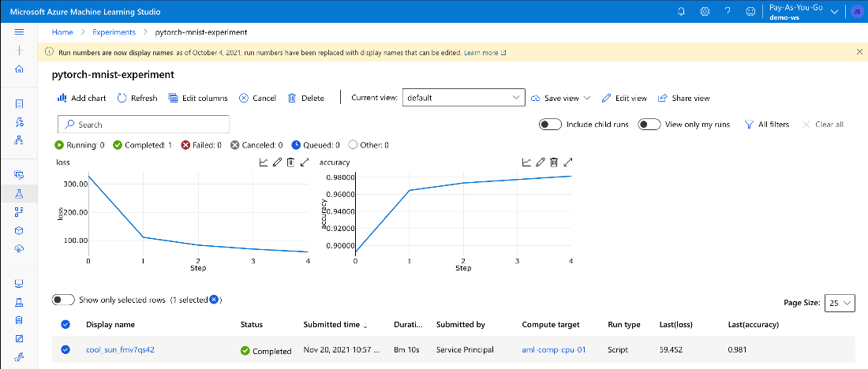The height and width of the screenshot is (369, 868).
Task: Open the Page Size 25 dropdown
Action: [x=840, y=303]
